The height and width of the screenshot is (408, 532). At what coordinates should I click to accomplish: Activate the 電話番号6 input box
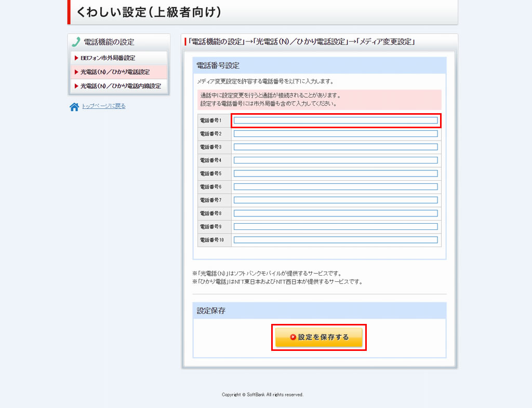(336, 187)
